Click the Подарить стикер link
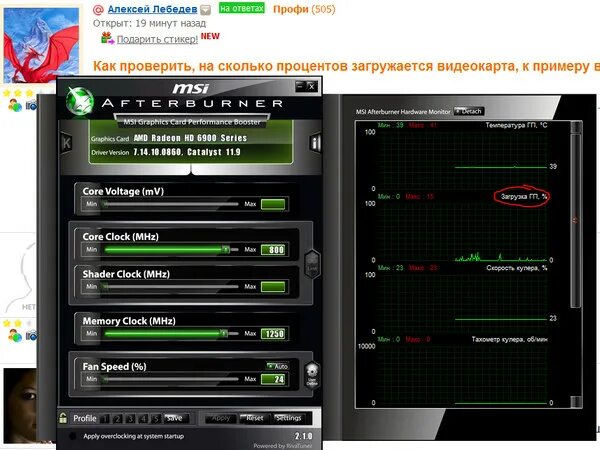 [157, 39]
